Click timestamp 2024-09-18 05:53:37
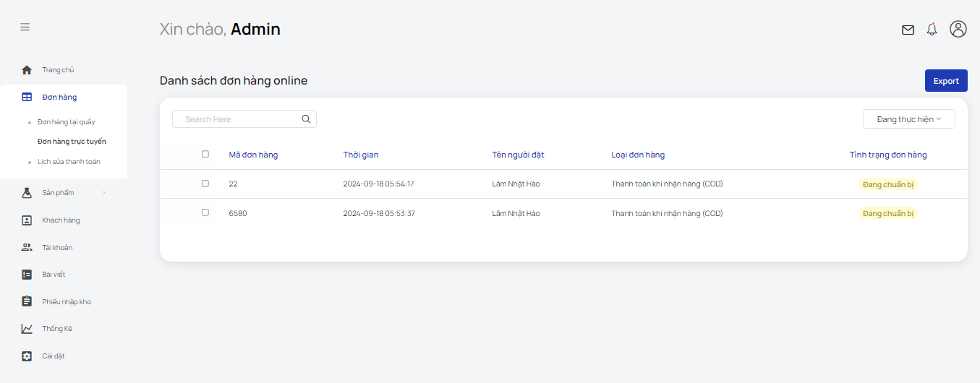Screen dimensions: 980x383 tap(379, 213)
